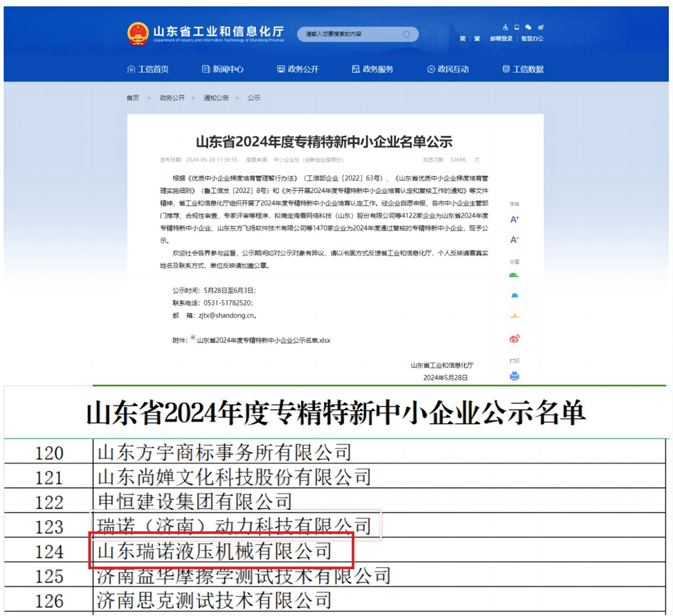Open 邮箱登录 mail login link
This screenshot has width=673, height=616.
[501, 39]
